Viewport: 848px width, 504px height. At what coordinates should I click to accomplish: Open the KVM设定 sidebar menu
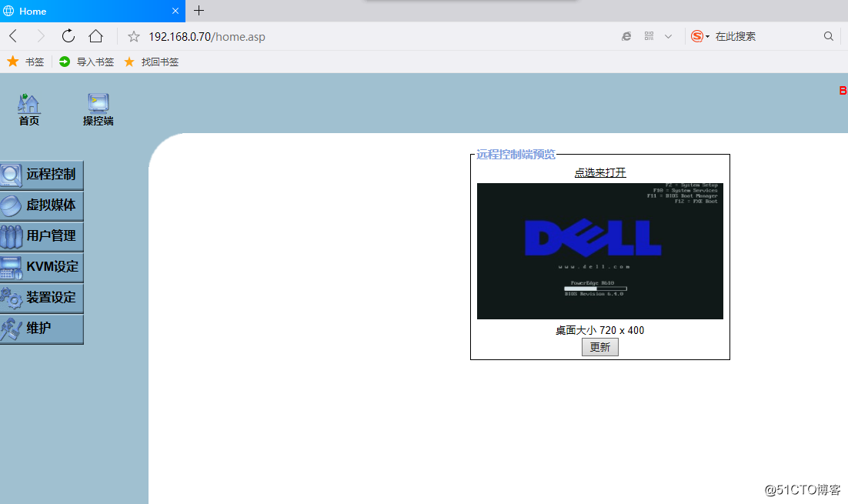pyautogui.click(x=42, y=267)
